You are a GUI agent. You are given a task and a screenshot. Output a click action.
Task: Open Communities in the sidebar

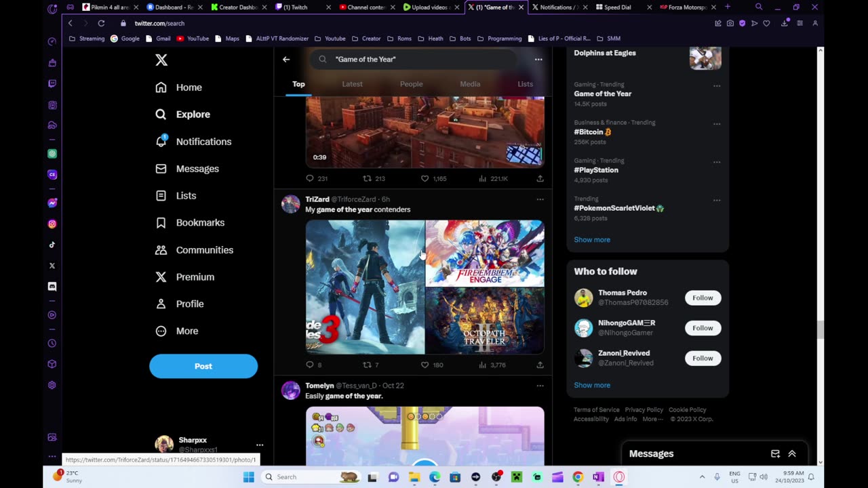pyautogui.click(x=195, y=250)
